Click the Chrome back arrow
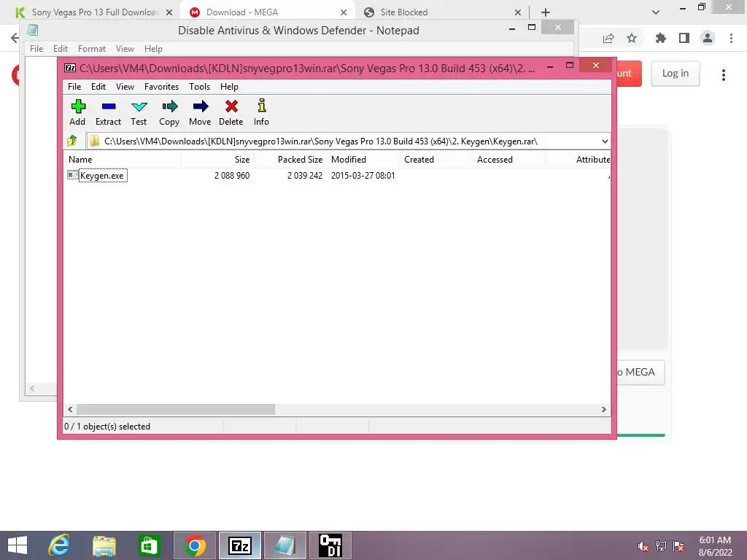The height and width of the screenshot is (560, 747). [15, 38]
